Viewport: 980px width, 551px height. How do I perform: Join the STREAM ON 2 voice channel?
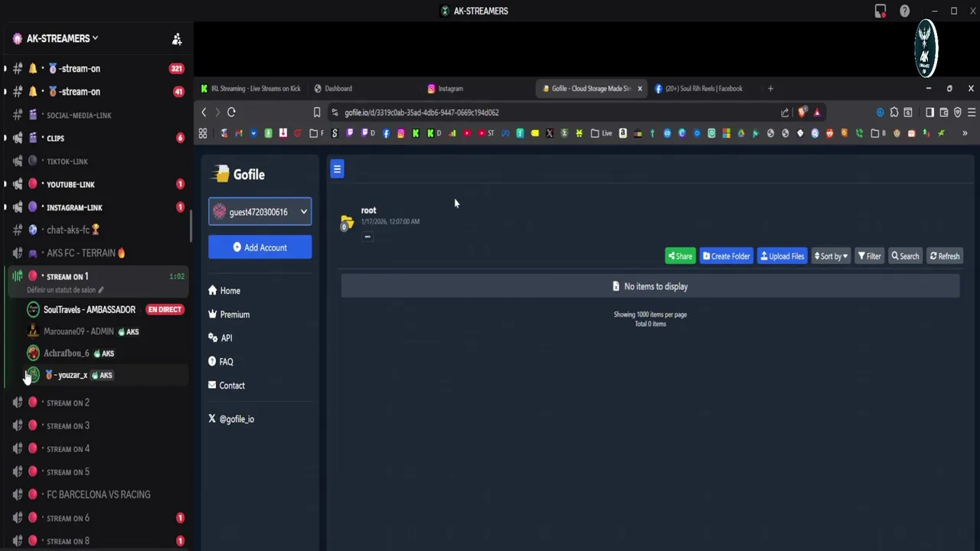[96, 403]
